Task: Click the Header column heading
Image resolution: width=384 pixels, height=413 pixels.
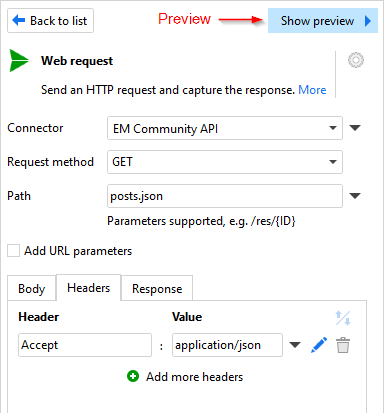Action: (x=39, y=317)
